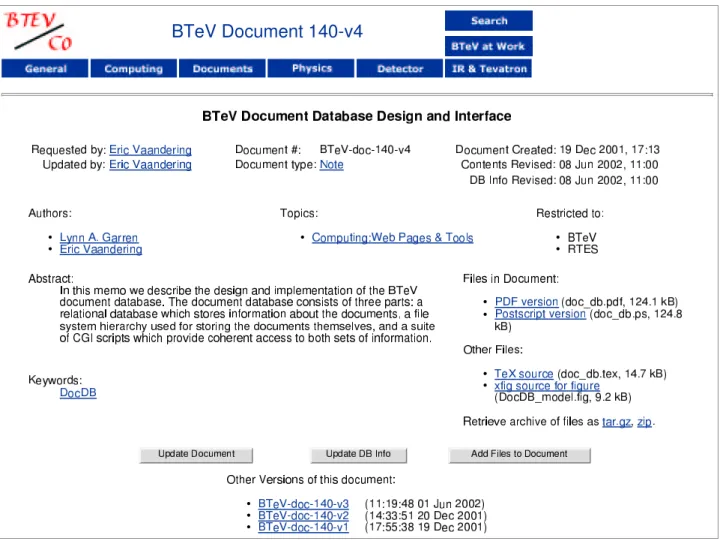Click the Other Files heading
Viewport: 723px width, 541px height.
pos(493,350)
